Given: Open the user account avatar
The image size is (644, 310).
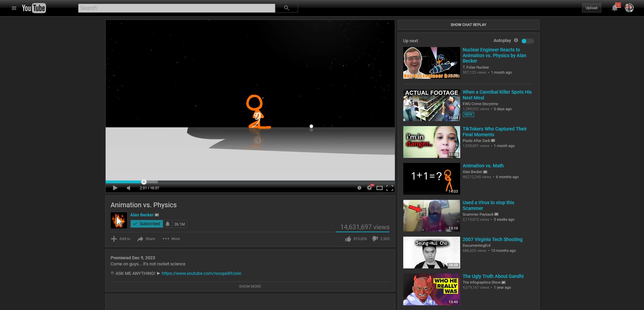Looking at the screenshot, I should point(629,8).
